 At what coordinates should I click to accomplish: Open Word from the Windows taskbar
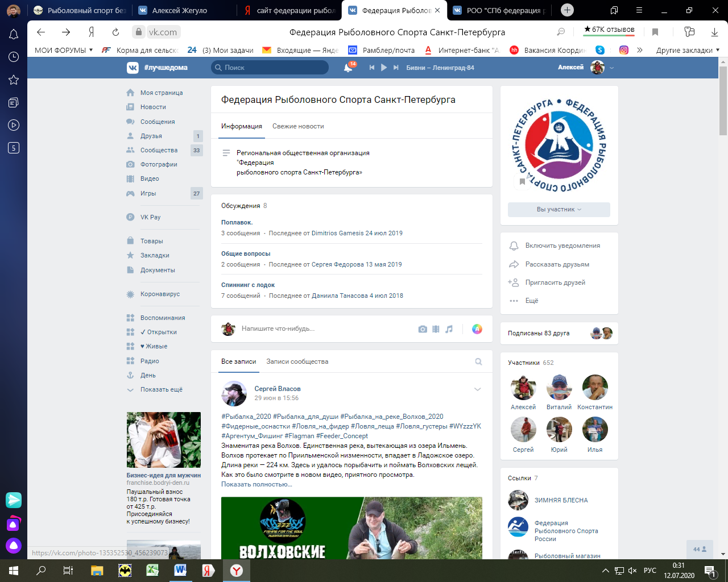click(x=180, y=570)
